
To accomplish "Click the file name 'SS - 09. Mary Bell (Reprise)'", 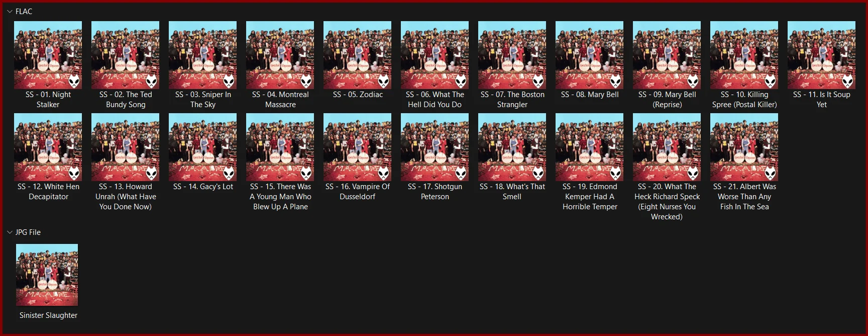I will (x=667, y=100).
